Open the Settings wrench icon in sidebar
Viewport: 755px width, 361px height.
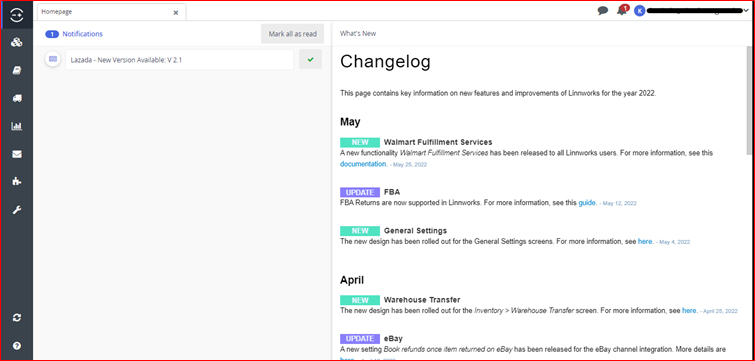(x=17, y=210)
